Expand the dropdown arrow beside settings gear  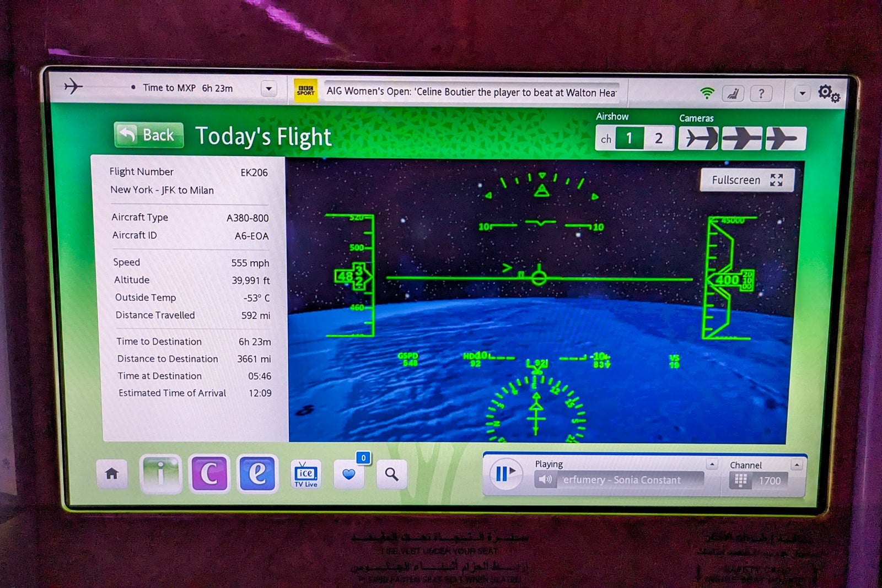pyautogui.click(x=802, y=94)
